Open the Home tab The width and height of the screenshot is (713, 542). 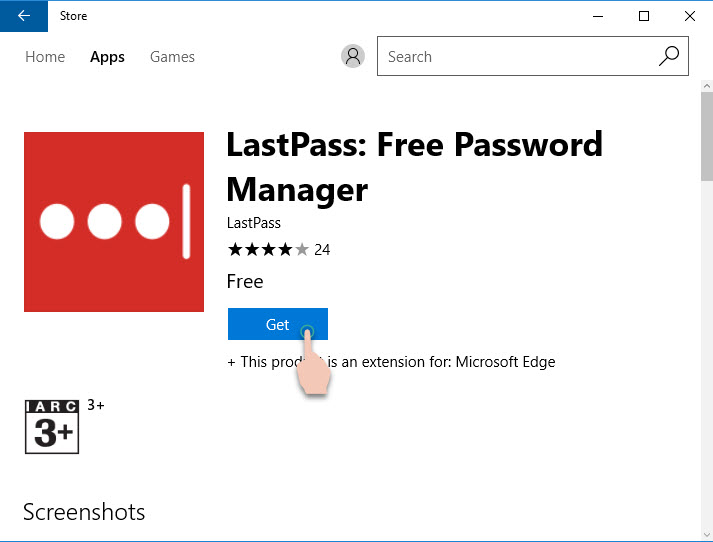(x=45, y=57)
